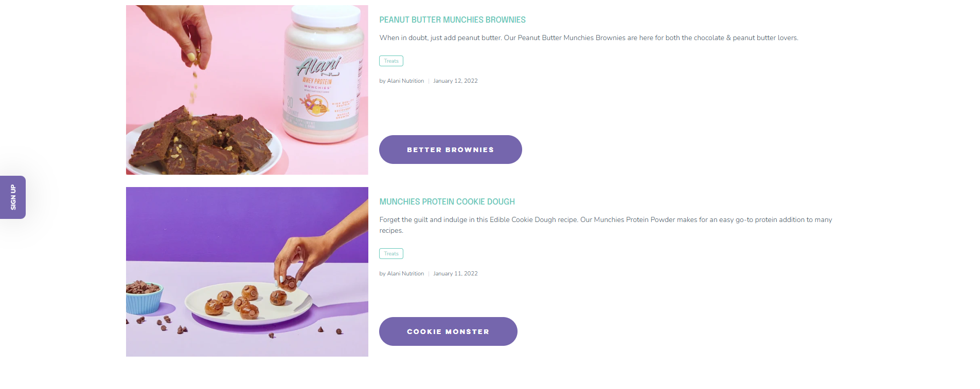
Task: Click Alani Nutrition author on cookie dough post
Action: [405, 273]
